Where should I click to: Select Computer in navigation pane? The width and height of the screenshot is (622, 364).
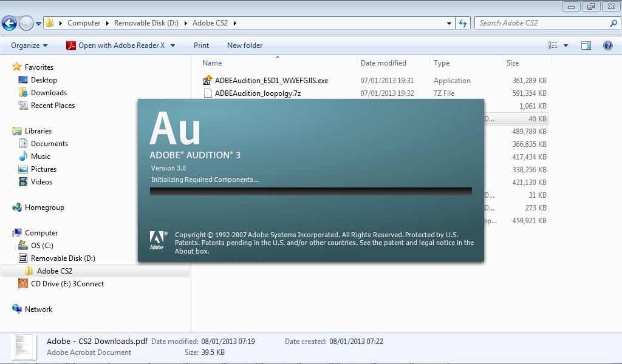point(41,233)
